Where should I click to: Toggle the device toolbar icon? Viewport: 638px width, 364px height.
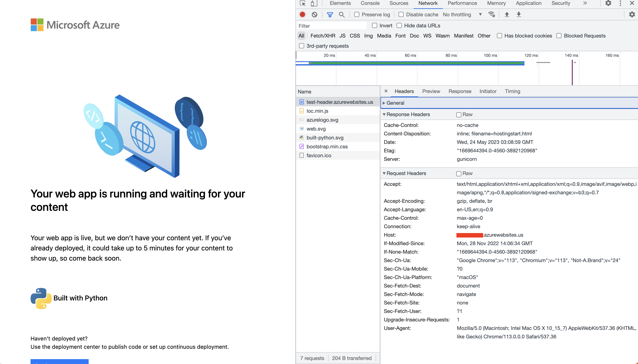point(313,3)
